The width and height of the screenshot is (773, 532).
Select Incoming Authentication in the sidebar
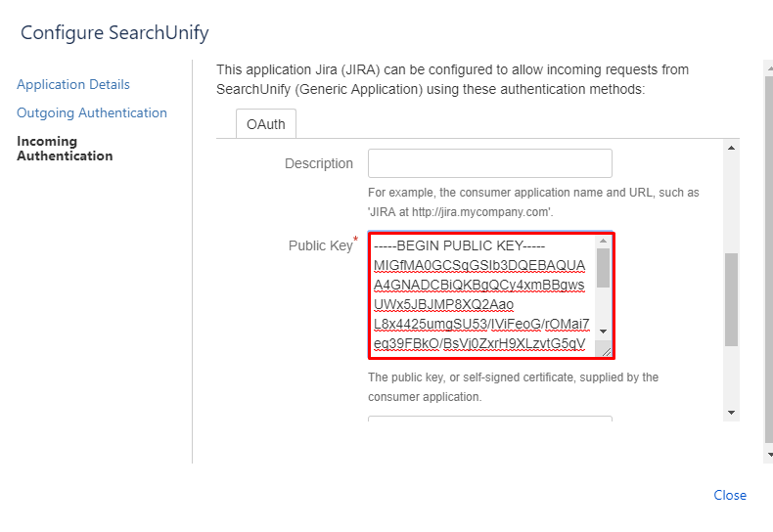[x=65, y=148]
